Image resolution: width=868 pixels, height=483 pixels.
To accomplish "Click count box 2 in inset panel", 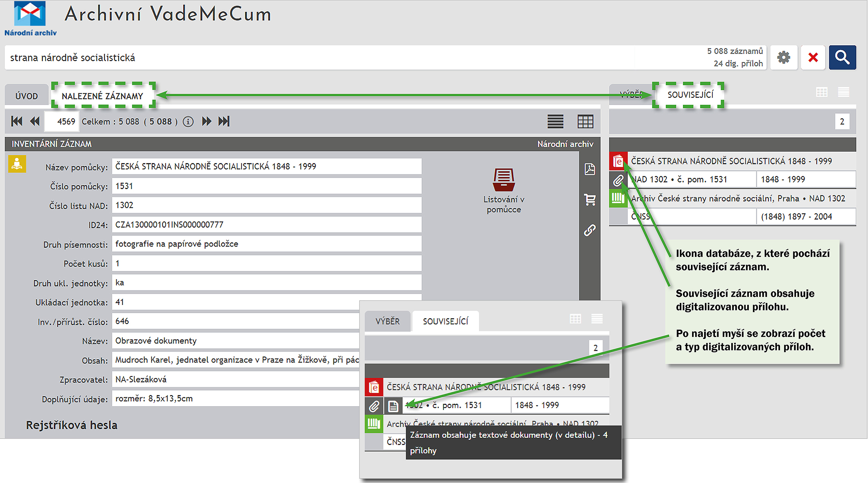I will [595, 348].
